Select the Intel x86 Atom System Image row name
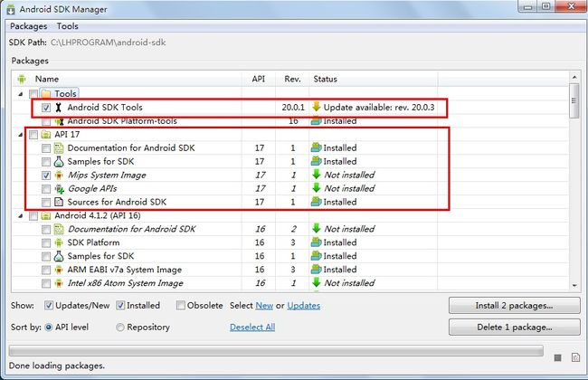This screenshot has width=588, height=380. pos(125,283)
